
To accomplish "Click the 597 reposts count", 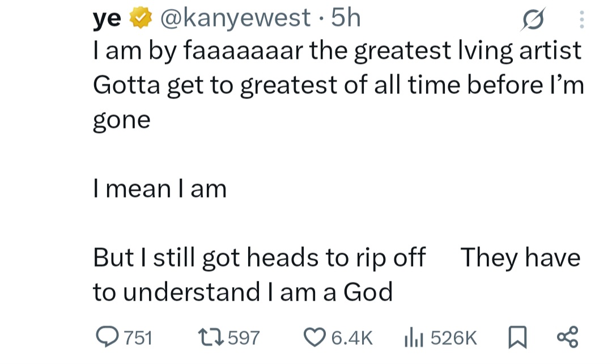I will point(244,338).
